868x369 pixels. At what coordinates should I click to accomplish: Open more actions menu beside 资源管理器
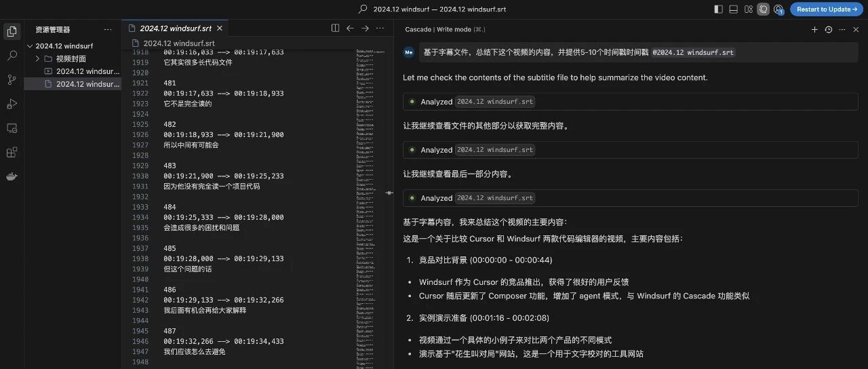[x=108, y=29]
